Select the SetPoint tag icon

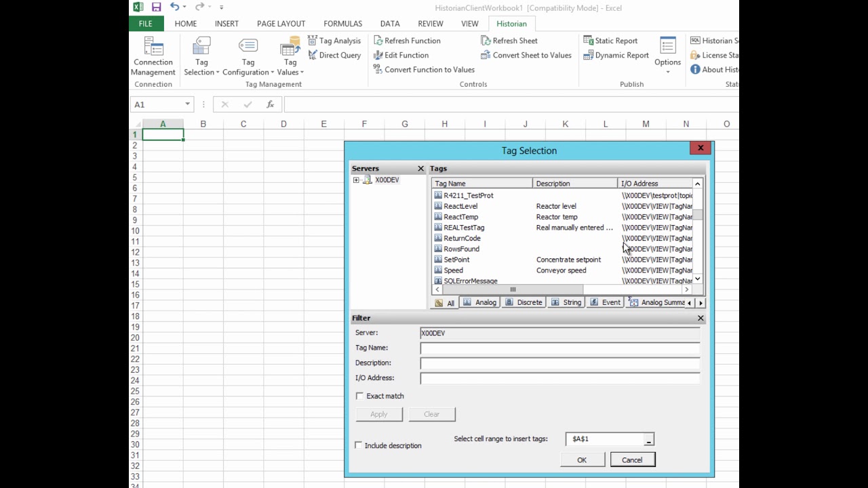pos(438,260)
